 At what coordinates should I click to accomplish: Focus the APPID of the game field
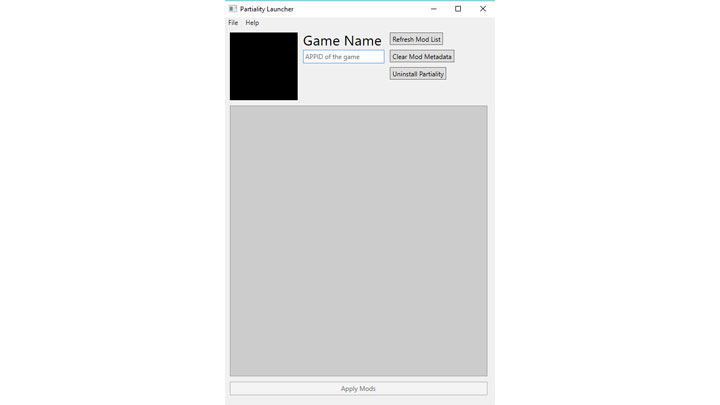[343, 56]
